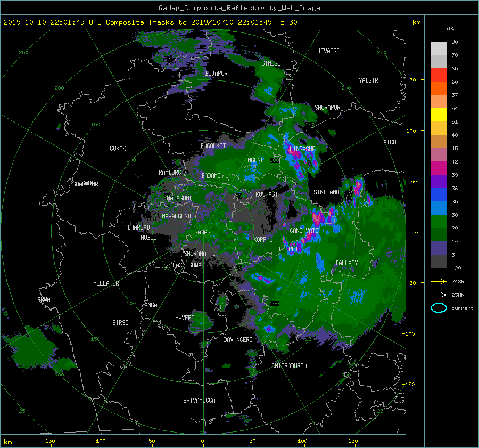Click the title 'Gadag_Composite_Reflectivity_Web_Image'

pos(239,8)
